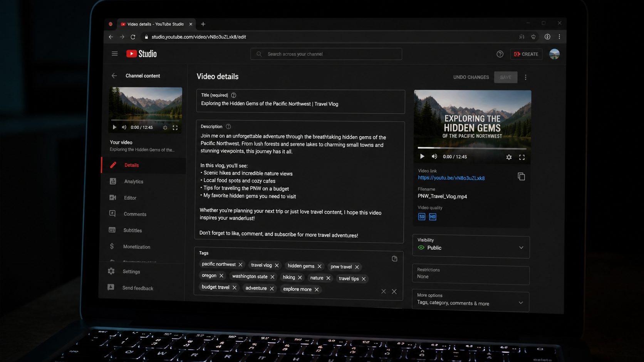The image size is (644, 362).
Task: Go back in browser history
Action: tap(111, 37)
